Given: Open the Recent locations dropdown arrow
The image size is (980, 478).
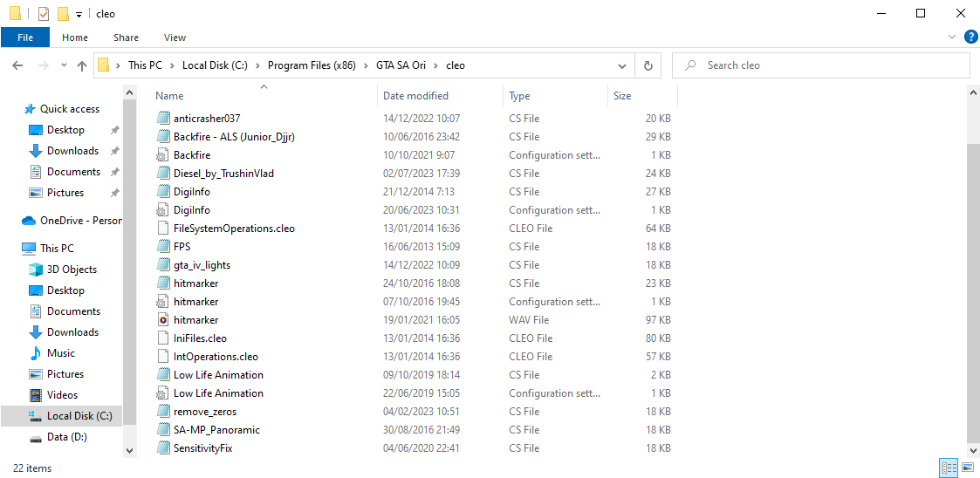Looking at the screenshot, I should (x=64, y=65).
